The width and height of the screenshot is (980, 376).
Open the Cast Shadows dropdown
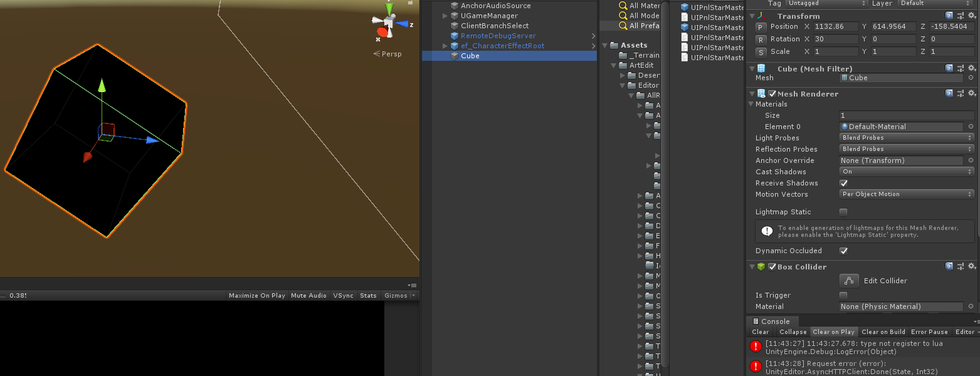pyautogui.click(x=906, y=171)
